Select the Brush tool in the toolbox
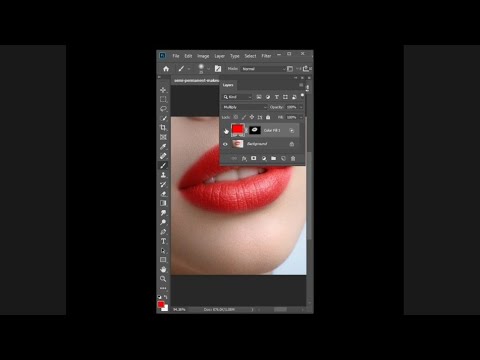480x360 pixels. [163, 165]
